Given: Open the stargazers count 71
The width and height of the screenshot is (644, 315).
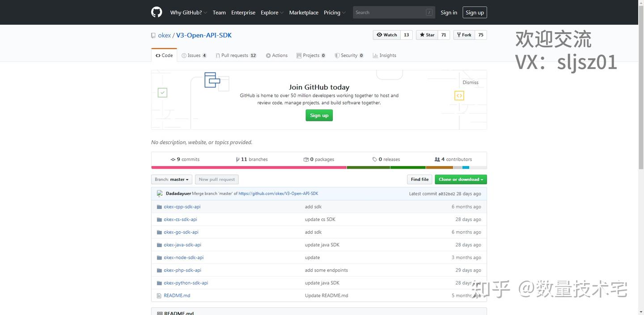Looking at the screenshot, I should tap(444, 35).
